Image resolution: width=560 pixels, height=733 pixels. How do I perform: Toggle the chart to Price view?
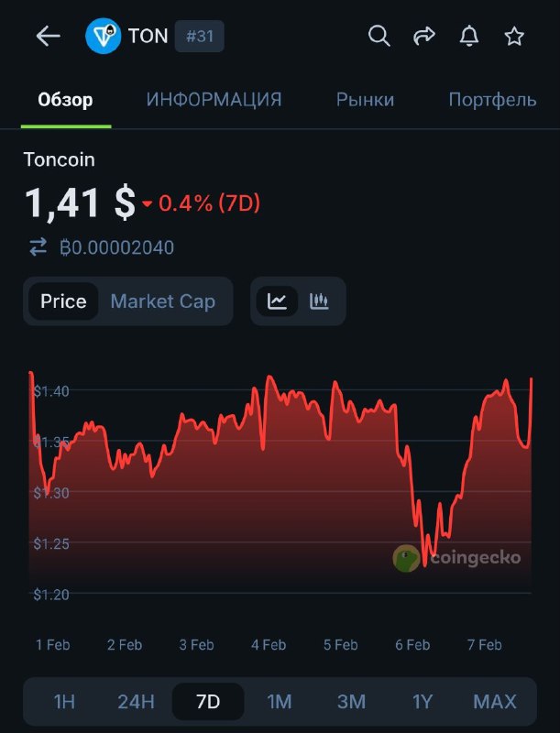pos(64,301)
